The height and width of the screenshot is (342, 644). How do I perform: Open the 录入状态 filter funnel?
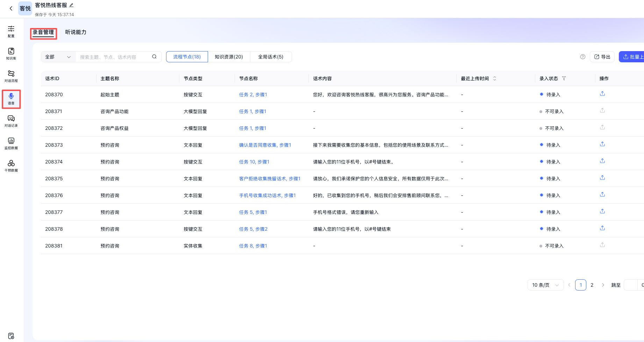point(564,78)
